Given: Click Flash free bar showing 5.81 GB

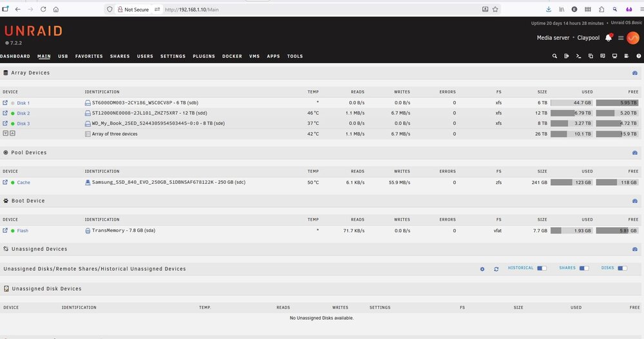Looking at the screenshot, I should pyautogui.click(x=618, y=231).
